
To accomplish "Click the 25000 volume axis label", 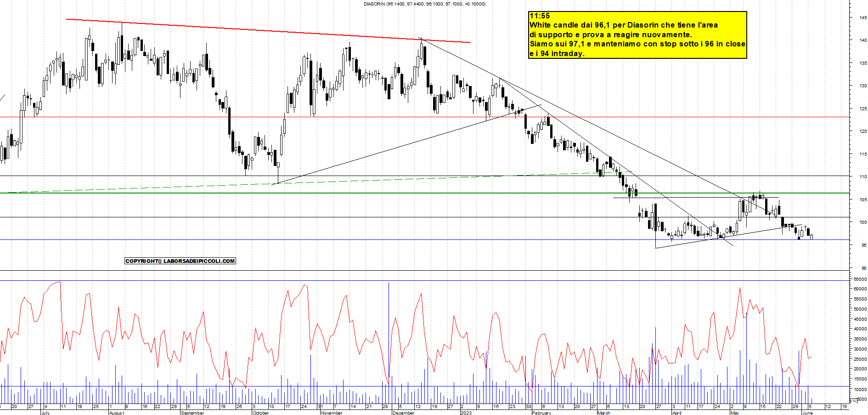I will (860, 359).
